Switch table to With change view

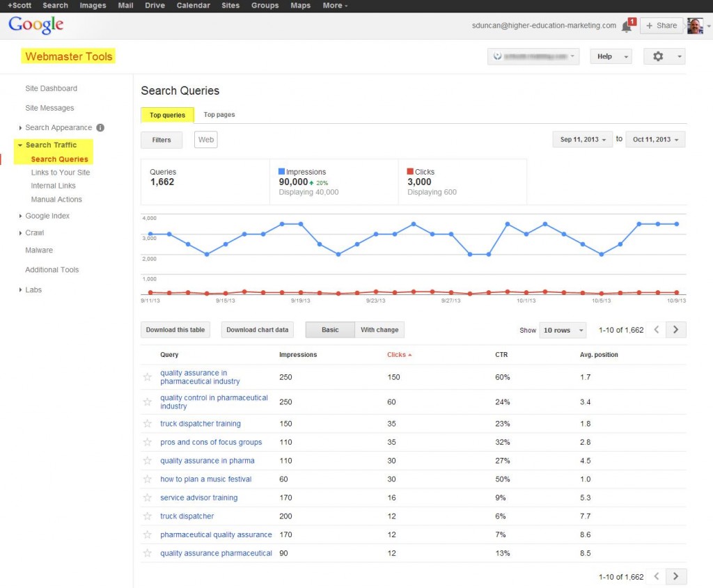379,330
